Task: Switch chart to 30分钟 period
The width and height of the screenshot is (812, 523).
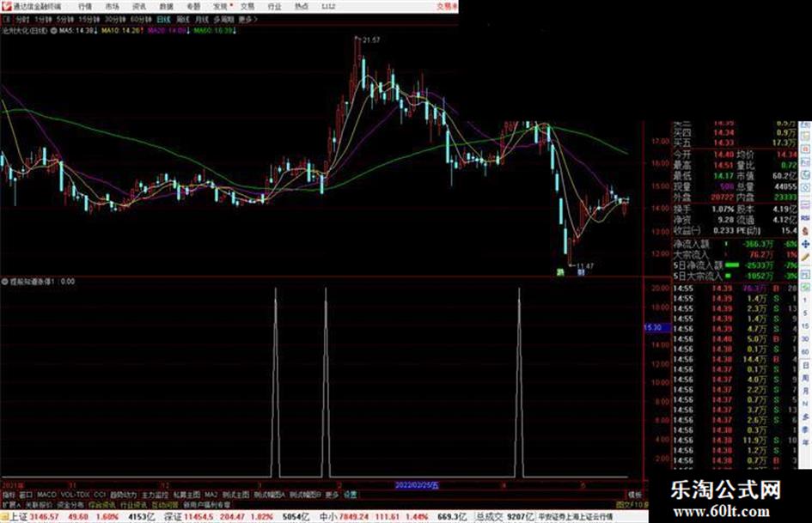Action: 114,19
